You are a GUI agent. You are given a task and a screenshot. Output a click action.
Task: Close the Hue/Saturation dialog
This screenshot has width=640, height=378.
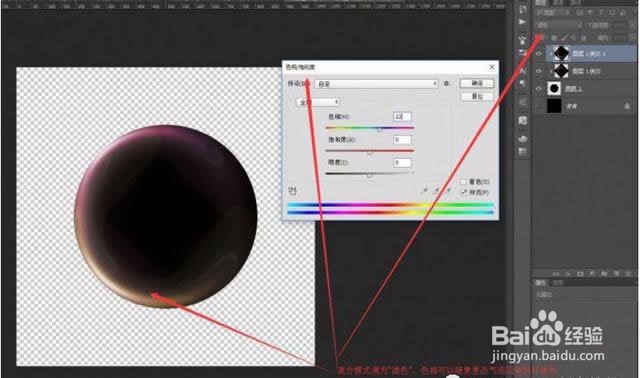(x=492, y=67)
